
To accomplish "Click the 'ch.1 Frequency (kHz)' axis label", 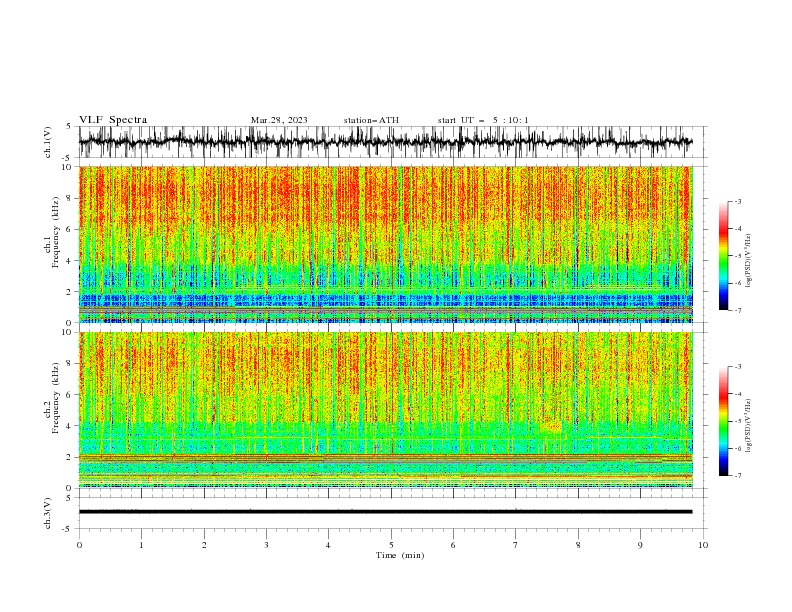I will click(52, 244).
